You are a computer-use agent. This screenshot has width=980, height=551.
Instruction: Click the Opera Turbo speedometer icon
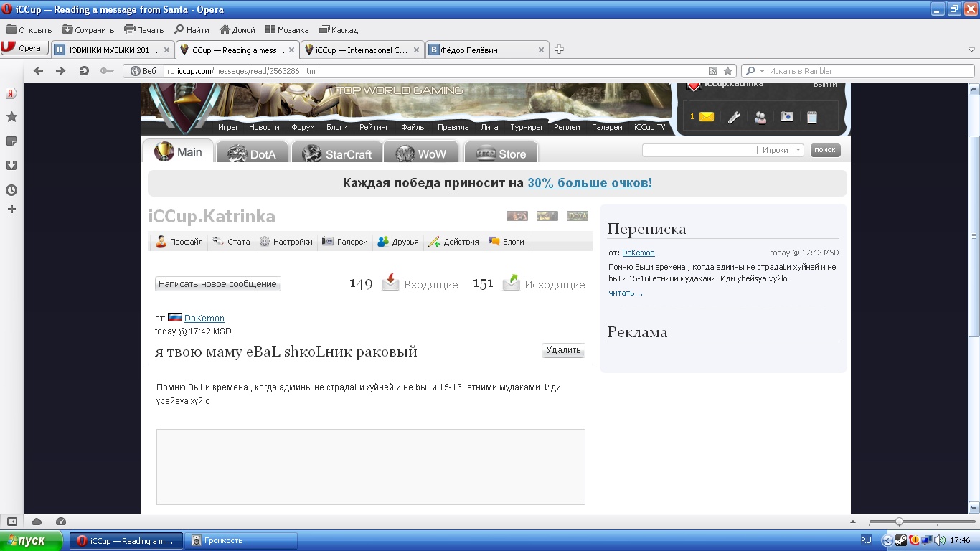click(61, 522)
